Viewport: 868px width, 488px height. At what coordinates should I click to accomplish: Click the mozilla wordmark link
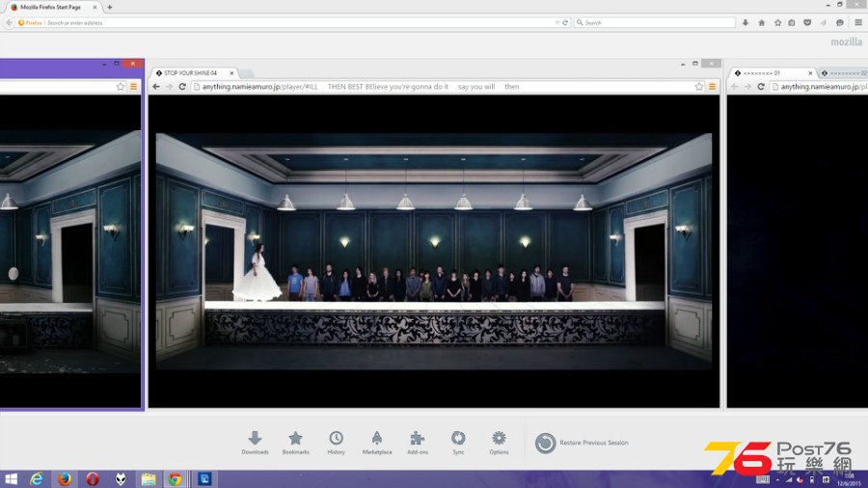pos(847,42)
